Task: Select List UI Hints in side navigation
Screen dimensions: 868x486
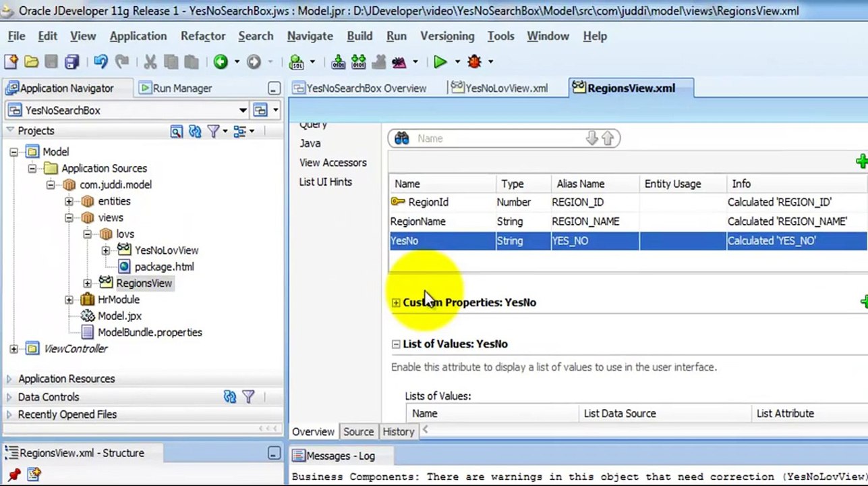Action: pos(326,182)
